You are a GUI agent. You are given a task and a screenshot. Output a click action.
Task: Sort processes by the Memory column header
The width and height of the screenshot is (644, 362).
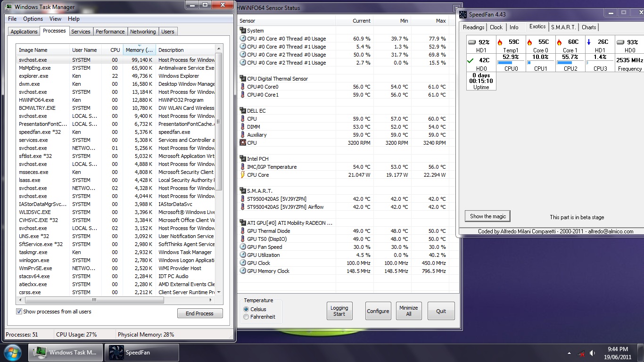[139, 50]
